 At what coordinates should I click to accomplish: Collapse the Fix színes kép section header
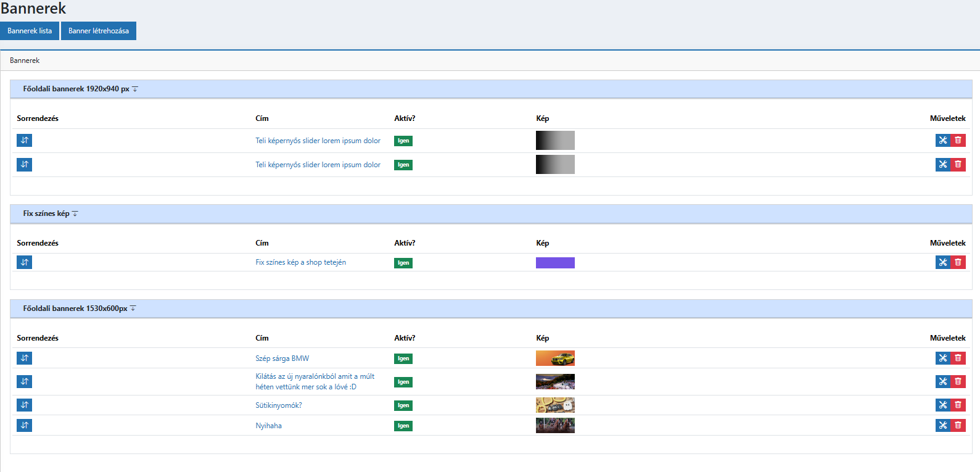coord(51,213)
